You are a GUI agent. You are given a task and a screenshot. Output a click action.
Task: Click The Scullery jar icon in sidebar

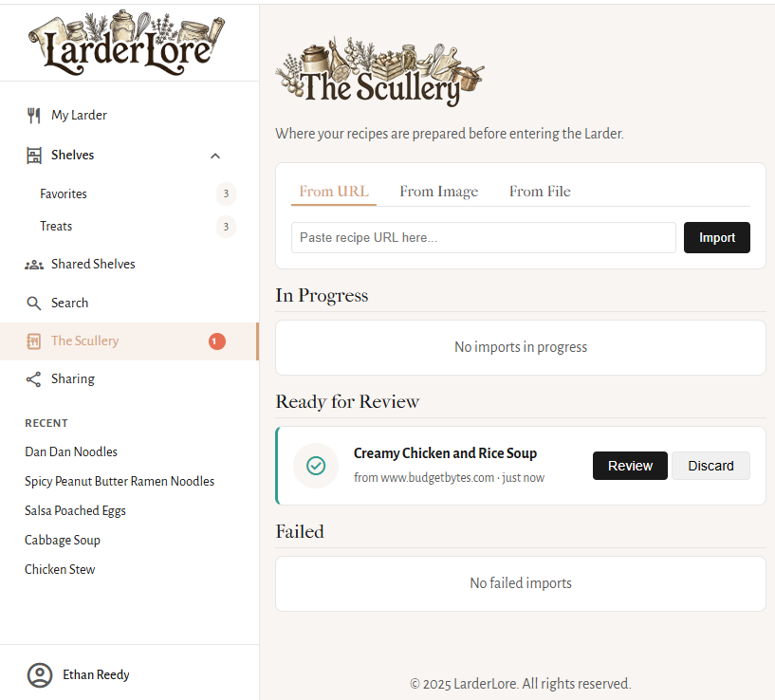[34, 341]
